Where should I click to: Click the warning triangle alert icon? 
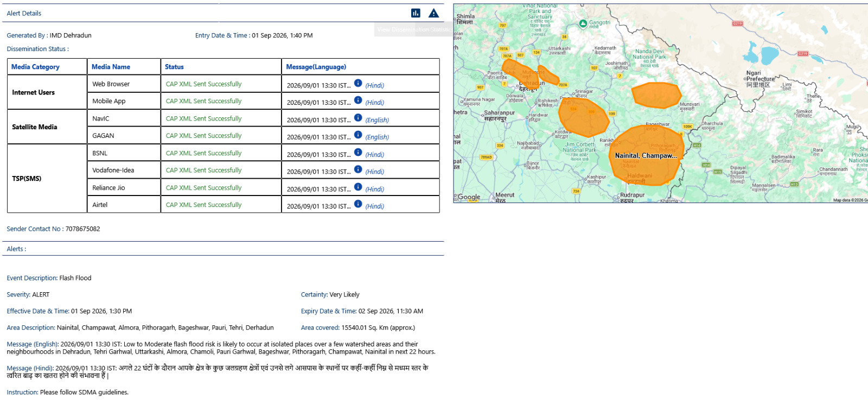433,13
